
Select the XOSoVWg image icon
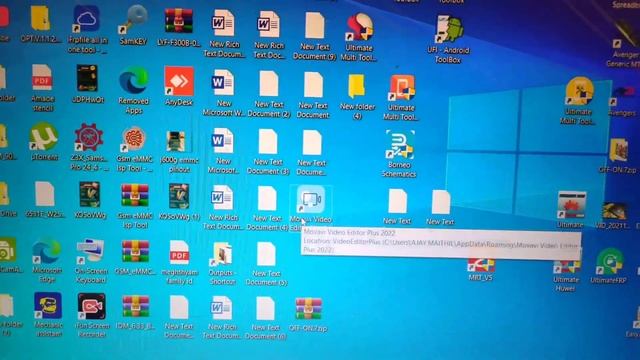point(89,195)
